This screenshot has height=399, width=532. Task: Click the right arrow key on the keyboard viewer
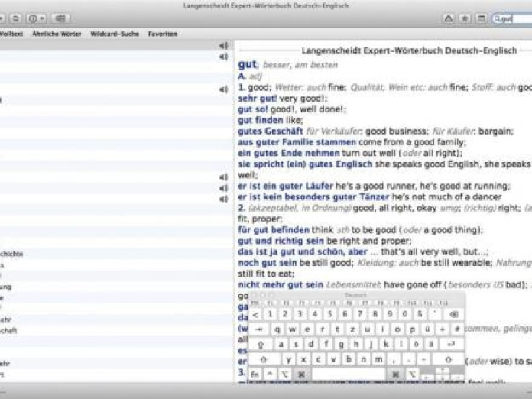tap(457, 377)
